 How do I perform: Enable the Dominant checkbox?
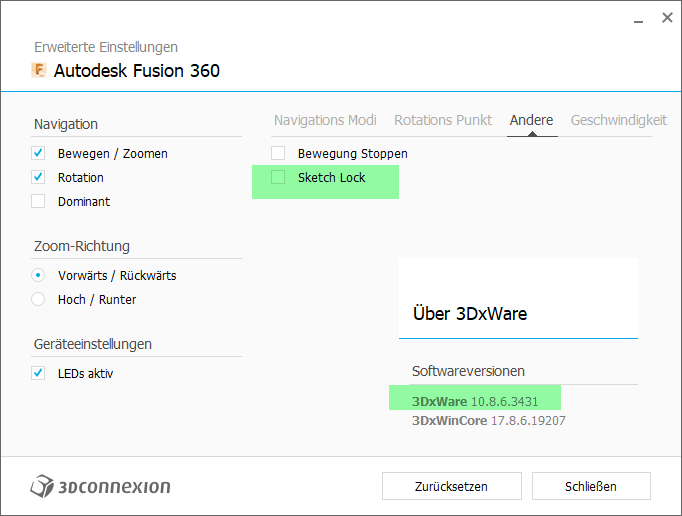point(38,202)
